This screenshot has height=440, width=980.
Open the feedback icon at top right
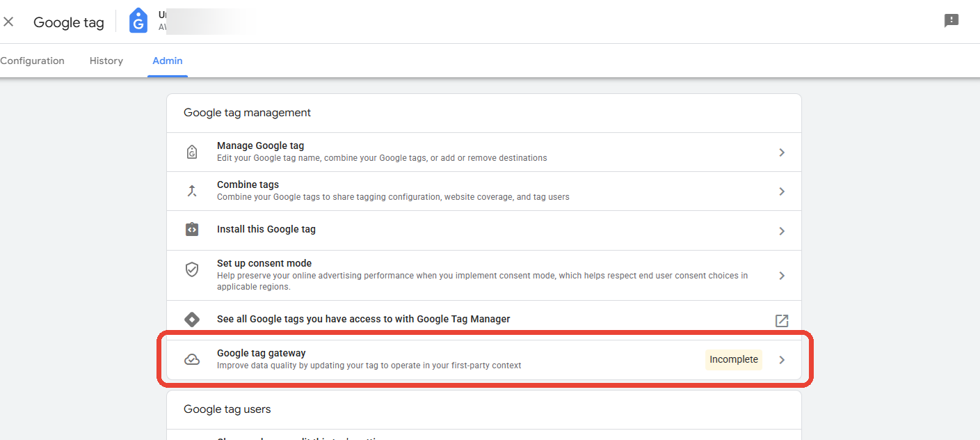tap(951, 21)
